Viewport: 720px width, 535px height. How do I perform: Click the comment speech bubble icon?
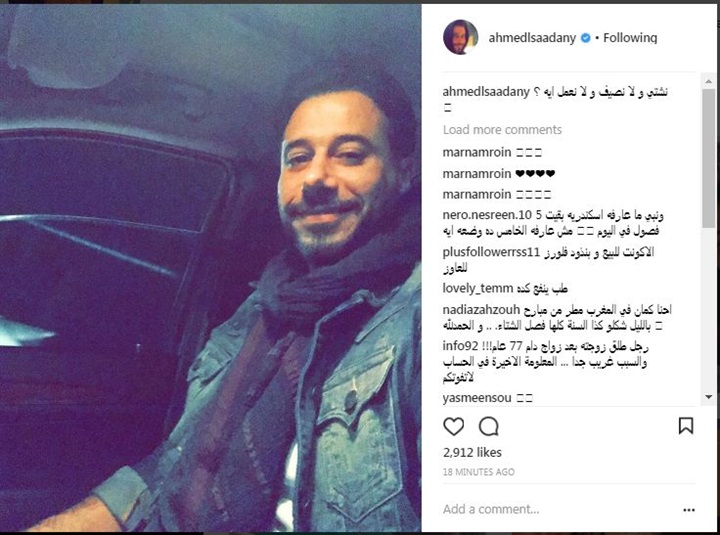489,426
